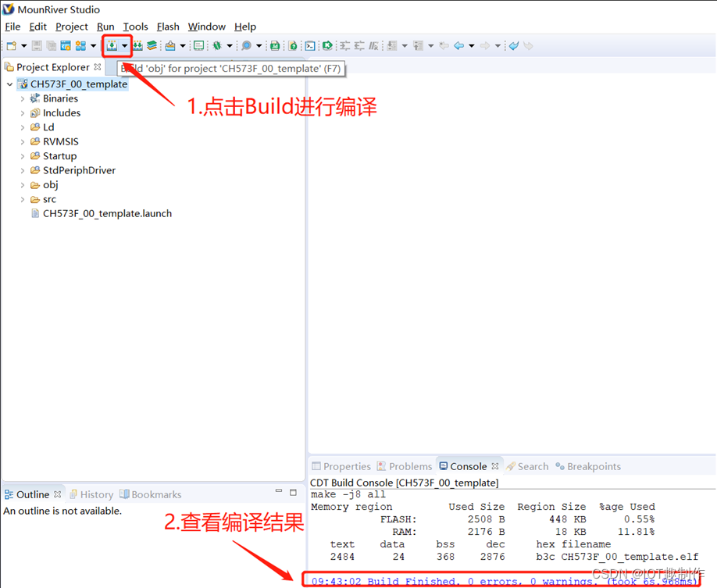The width and height of the screenshot is (717, 588).
Task: Click the Forward navigation arrow
Action: [485, 46]
